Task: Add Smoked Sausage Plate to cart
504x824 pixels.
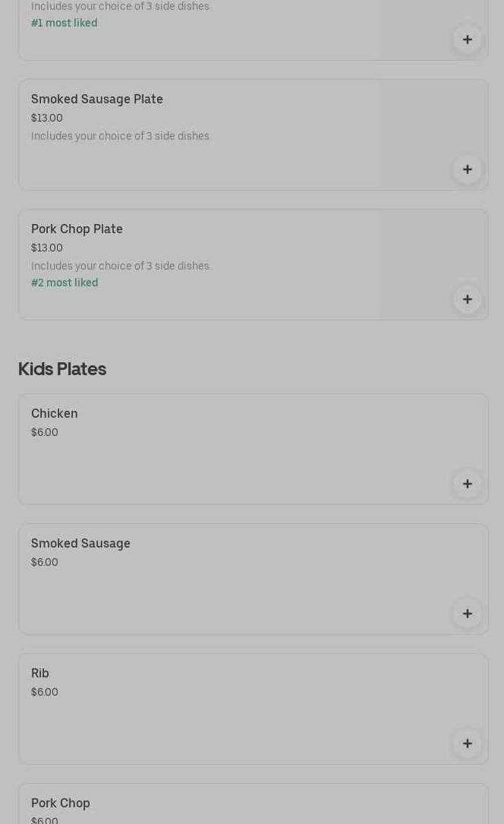Action: point(467,169)
